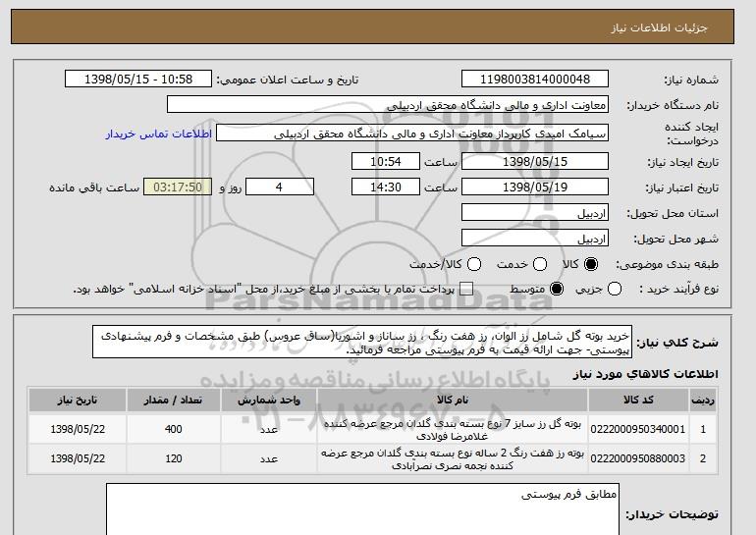
Task: Select the خدمت category radio button
Action: point(540,264)
